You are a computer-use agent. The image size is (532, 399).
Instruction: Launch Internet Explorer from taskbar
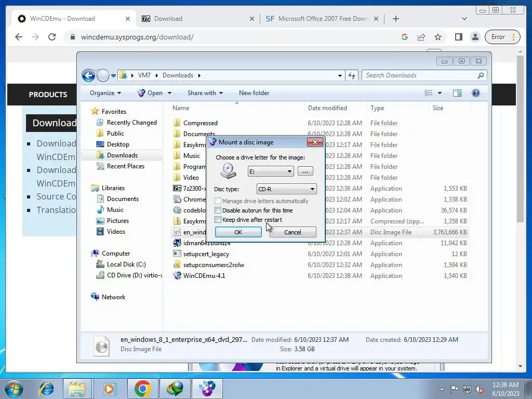click(x=46, y=389)
